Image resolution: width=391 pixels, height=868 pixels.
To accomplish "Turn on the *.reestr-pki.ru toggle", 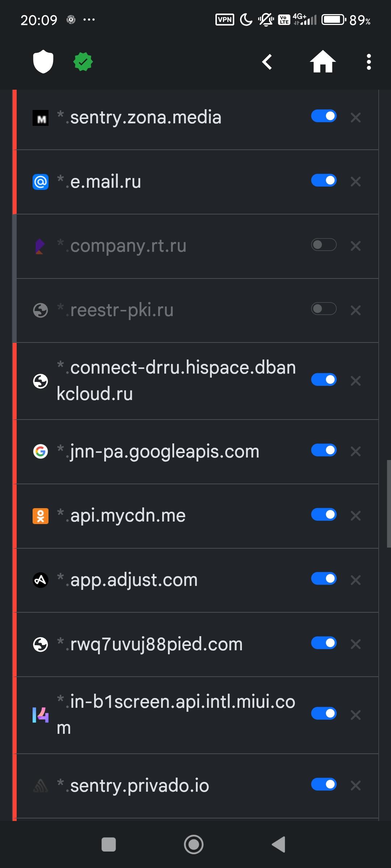I will 324,309.
